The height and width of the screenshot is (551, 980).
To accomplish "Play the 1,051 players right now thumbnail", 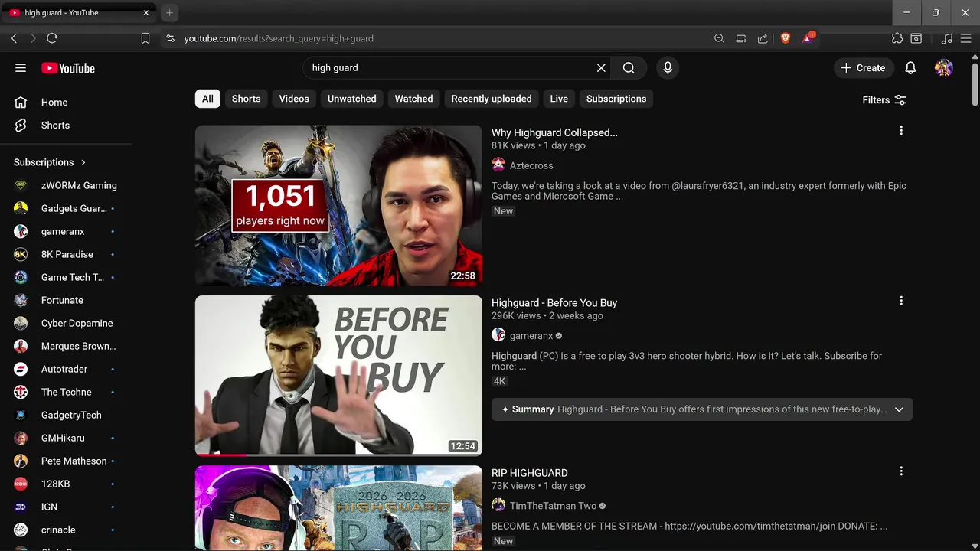I will pyautogui.click(x=338, y=206).
